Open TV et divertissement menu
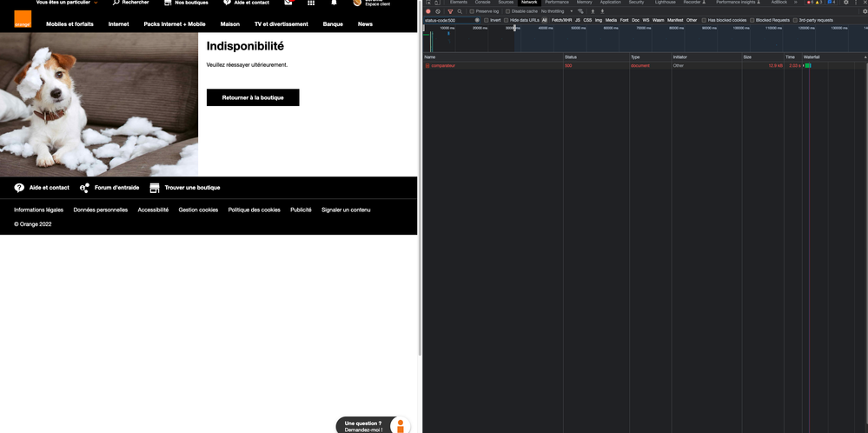The width and height of the screenshot is (868, 433). click(282, 24)
